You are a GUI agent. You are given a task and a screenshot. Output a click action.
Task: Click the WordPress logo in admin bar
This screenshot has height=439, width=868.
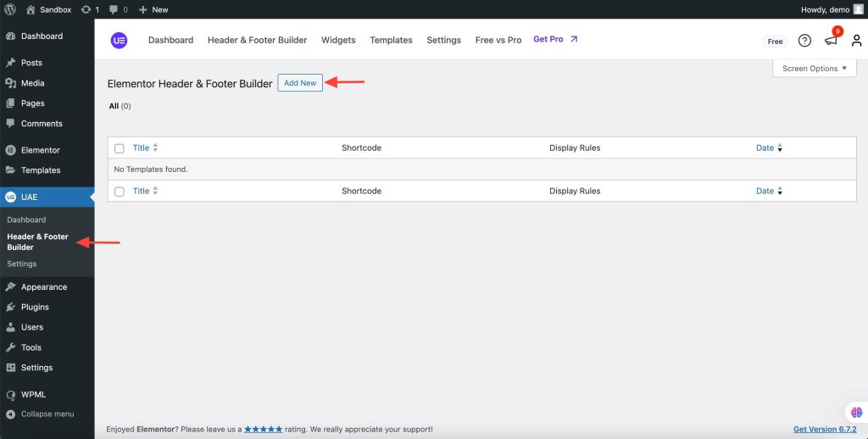pos(10,9)
